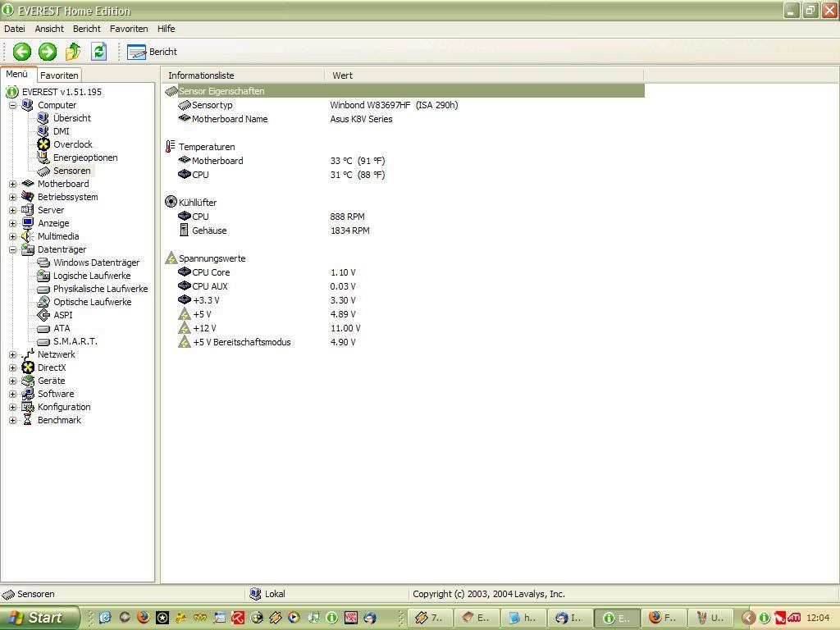Click the Bericht report button in toolbar

(152, 52)
